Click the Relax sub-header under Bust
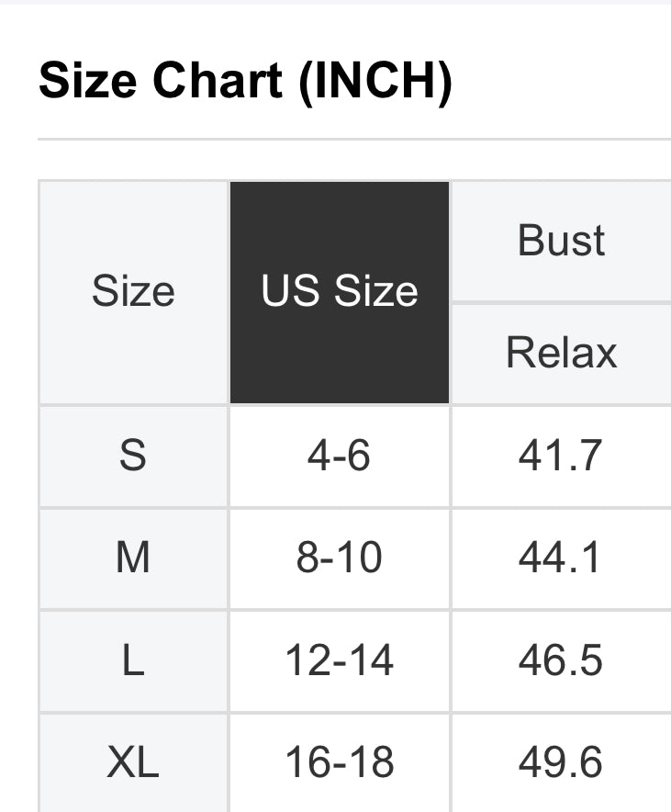Image resolution: width=671 pixels, height=812 pixels. click(561, 353)
